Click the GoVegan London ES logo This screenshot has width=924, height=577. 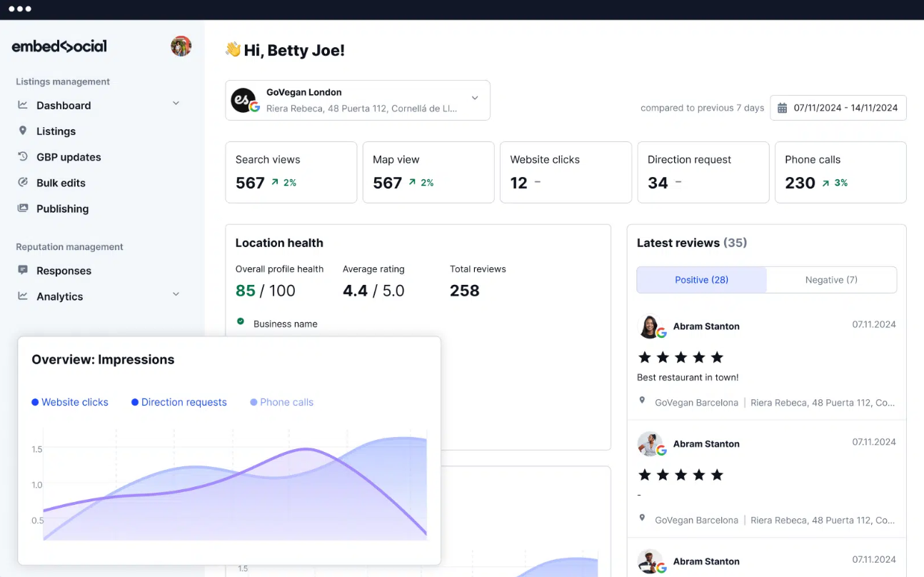click(244, 101)
